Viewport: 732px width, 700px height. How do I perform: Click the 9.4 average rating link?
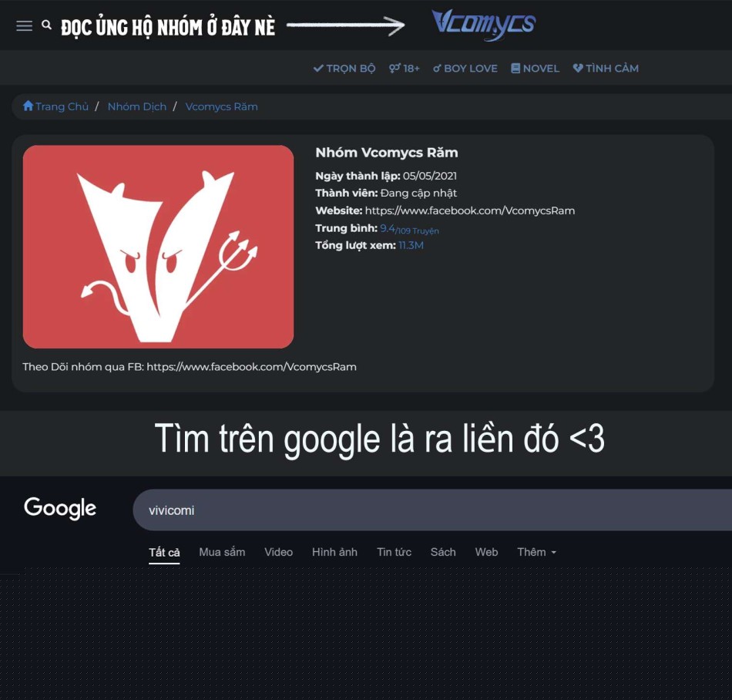388,228
